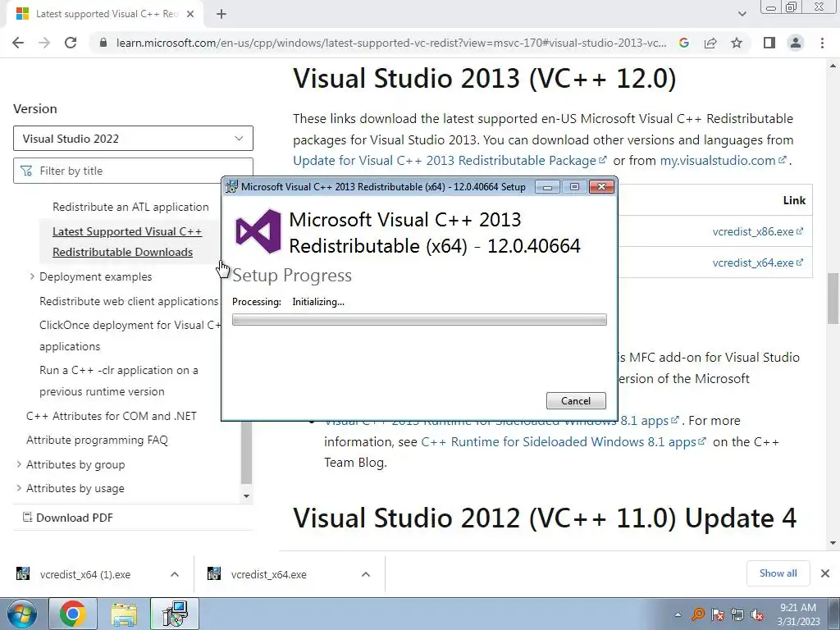Open Run a C++ -clr application article
Image resolution: width=840 pixels, height=630 pixels.
(118, 381)
